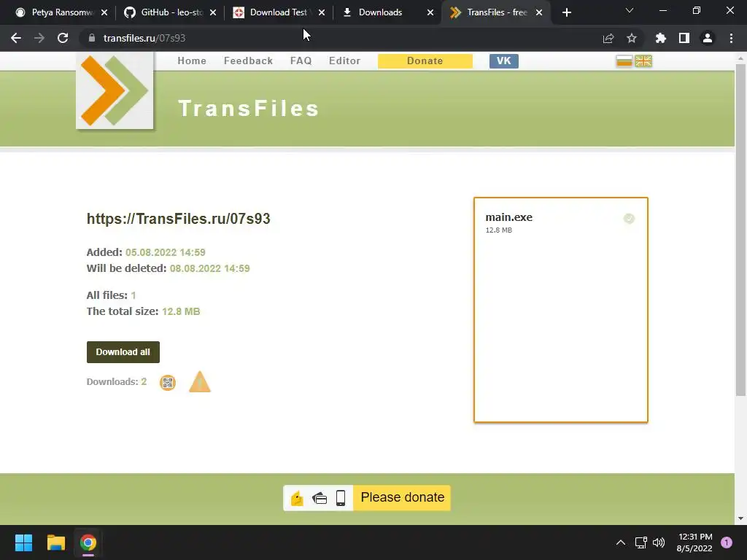View site security lock information

coord(92,38)
